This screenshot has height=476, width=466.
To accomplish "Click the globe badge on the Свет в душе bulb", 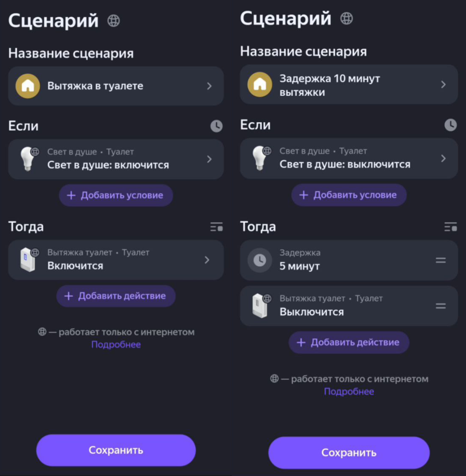I will (x=34, y=151).
